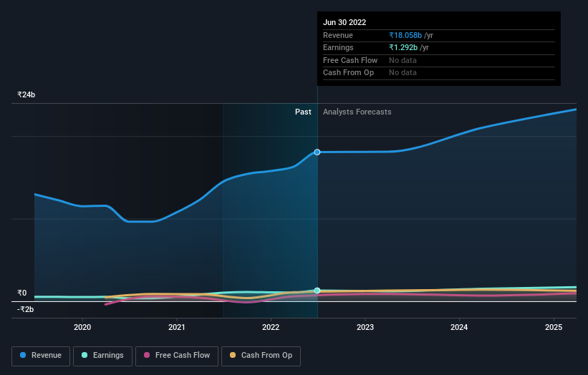Click the 2022 axis label

point(271,328)
